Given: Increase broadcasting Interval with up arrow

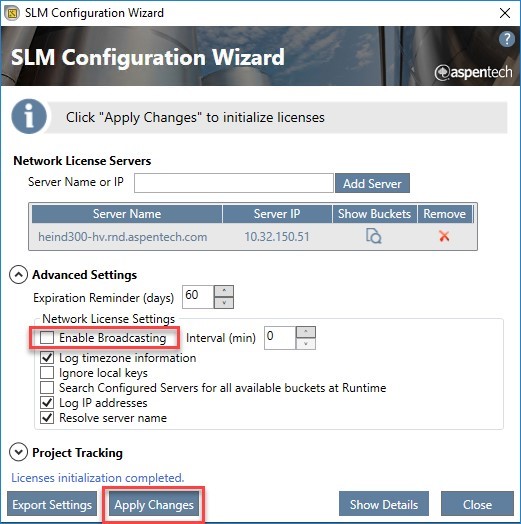Looking at the screenshot, I should click(306, 332).
